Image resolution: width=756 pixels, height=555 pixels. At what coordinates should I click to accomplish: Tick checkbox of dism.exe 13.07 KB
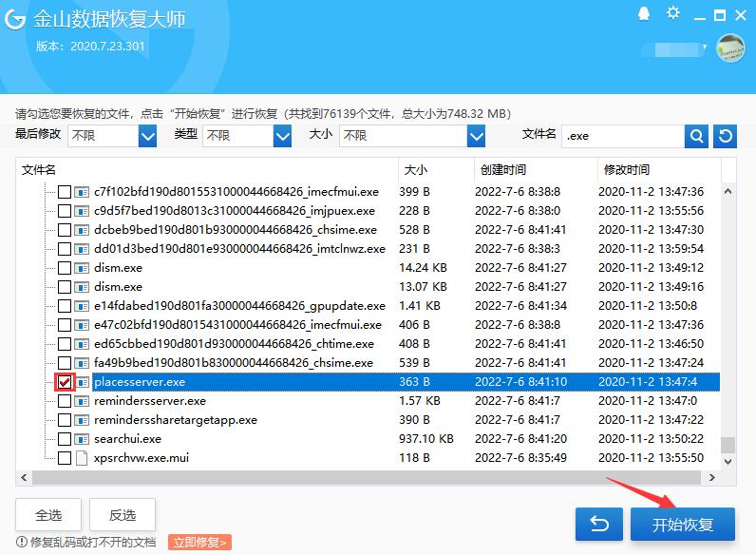click(x=65, y=287)
